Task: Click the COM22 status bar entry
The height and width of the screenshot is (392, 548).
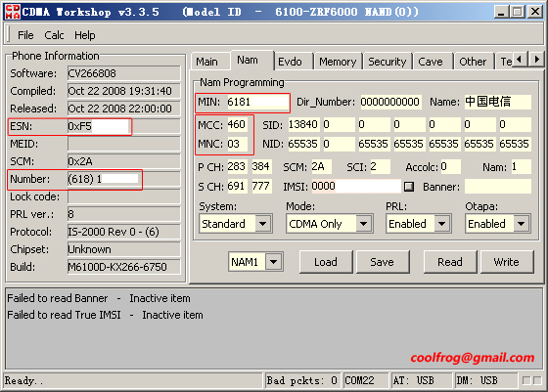Action: [366, 380]
